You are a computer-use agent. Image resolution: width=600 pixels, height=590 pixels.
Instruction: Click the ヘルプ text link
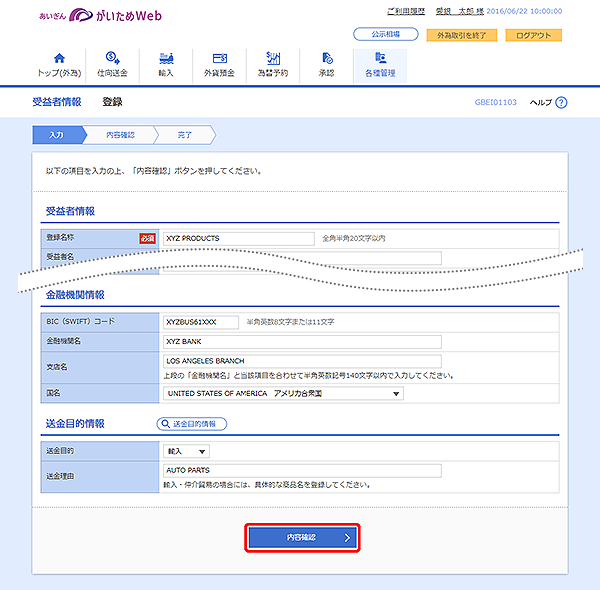[x=541, y=103]
